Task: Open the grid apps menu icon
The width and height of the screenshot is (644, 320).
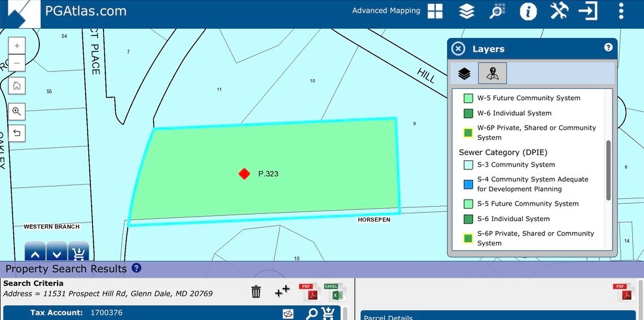Action: point(435,11)
